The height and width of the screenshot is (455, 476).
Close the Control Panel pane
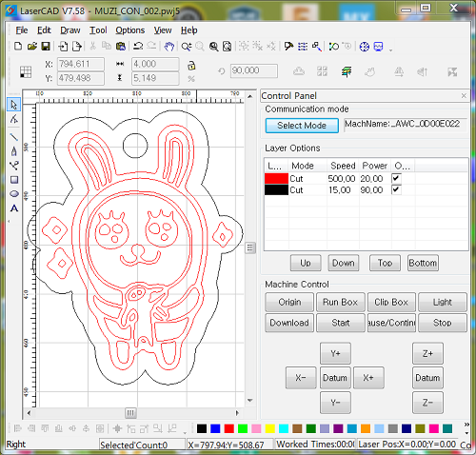click(464, 95)
